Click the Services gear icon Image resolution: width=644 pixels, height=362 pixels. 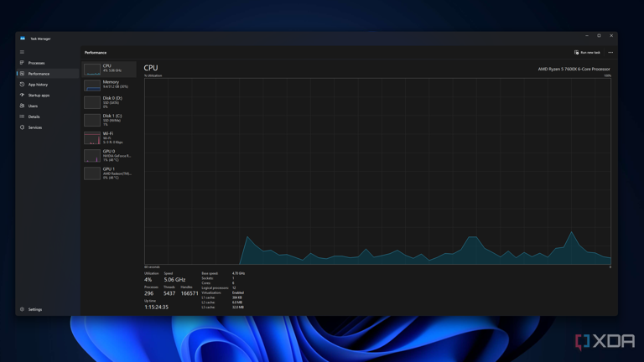22,127
